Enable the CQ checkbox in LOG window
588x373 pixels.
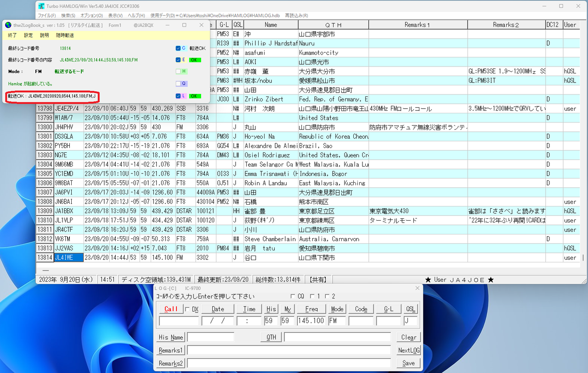[293, 296]
